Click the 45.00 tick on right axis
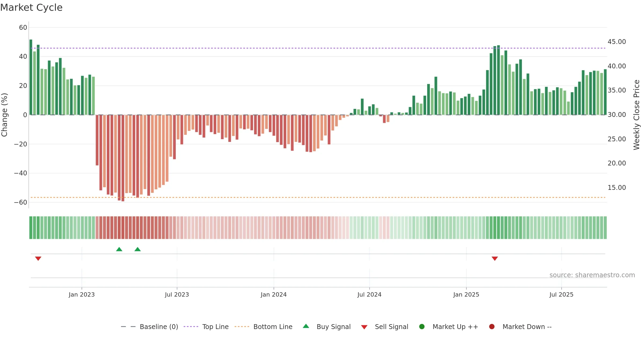This screenshot has width=644, height=362. 617,42
